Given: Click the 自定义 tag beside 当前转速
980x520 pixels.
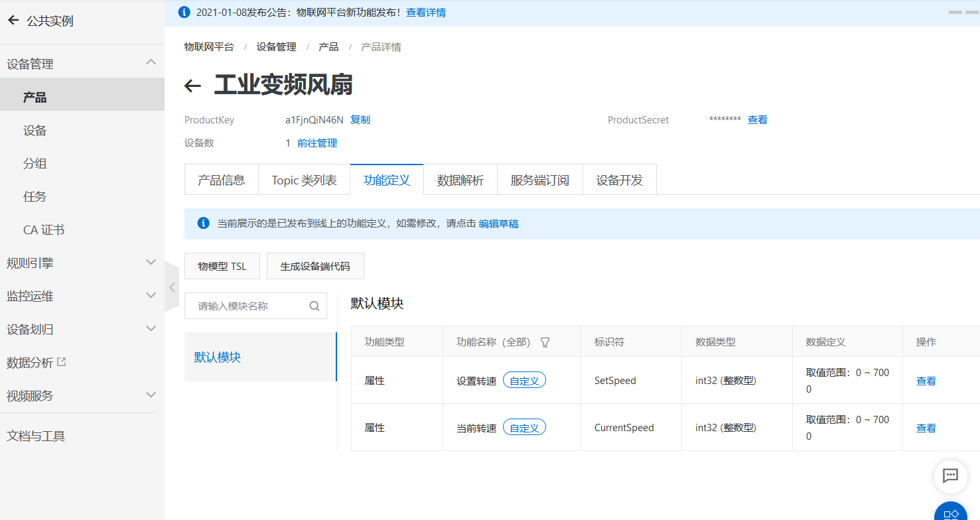Looking at the screenshot, I should pos(524,428).
